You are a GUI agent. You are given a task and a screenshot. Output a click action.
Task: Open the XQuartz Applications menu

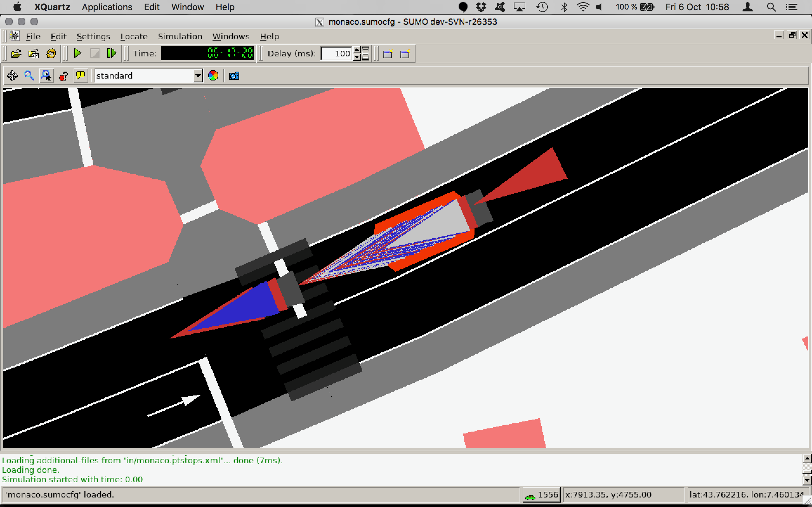(x=107, y=7)
